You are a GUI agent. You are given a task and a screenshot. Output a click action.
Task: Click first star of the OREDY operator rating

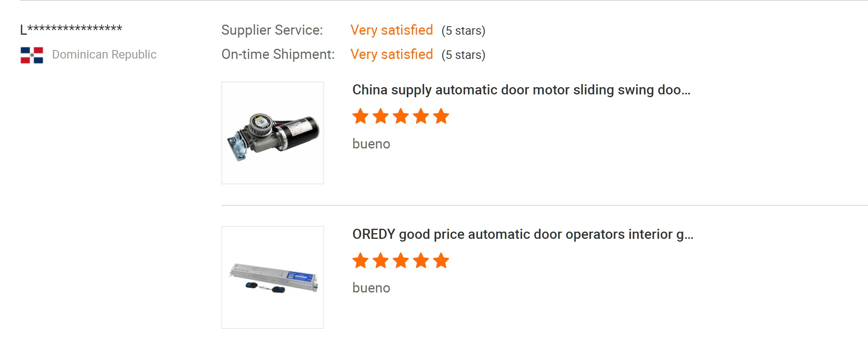(x=360, y=261)
